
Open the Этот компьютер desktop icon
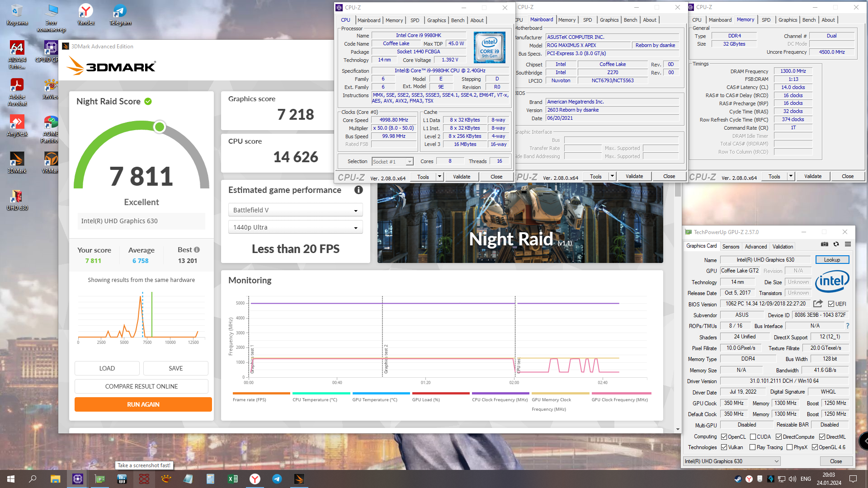point(51,18)
